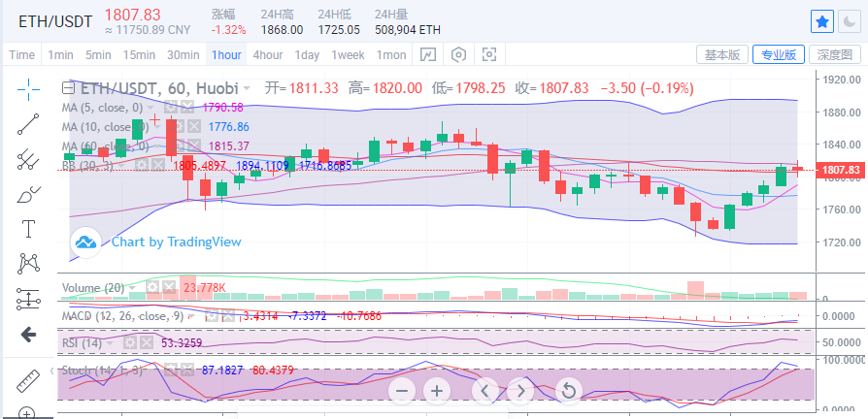Remove the Stoch indicator
Viewport: 868px width, 419px height.
tap(187, 370)
